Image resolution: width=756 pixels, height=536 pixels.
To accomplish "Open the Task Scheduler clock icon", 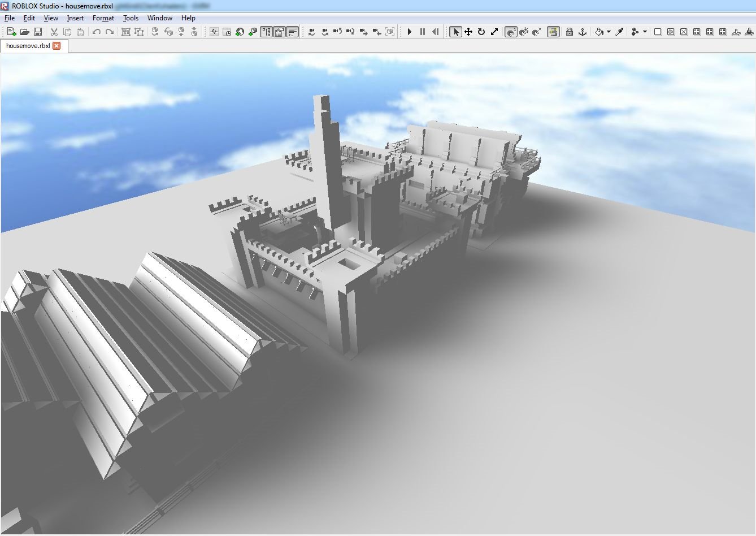I will coord(227,32).
